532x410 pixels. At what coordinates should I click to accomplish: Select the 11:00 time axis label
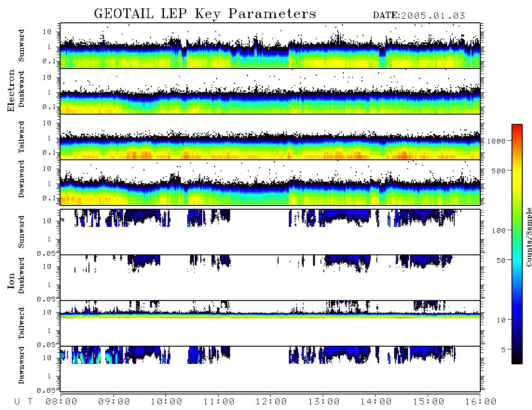point(219,402)
